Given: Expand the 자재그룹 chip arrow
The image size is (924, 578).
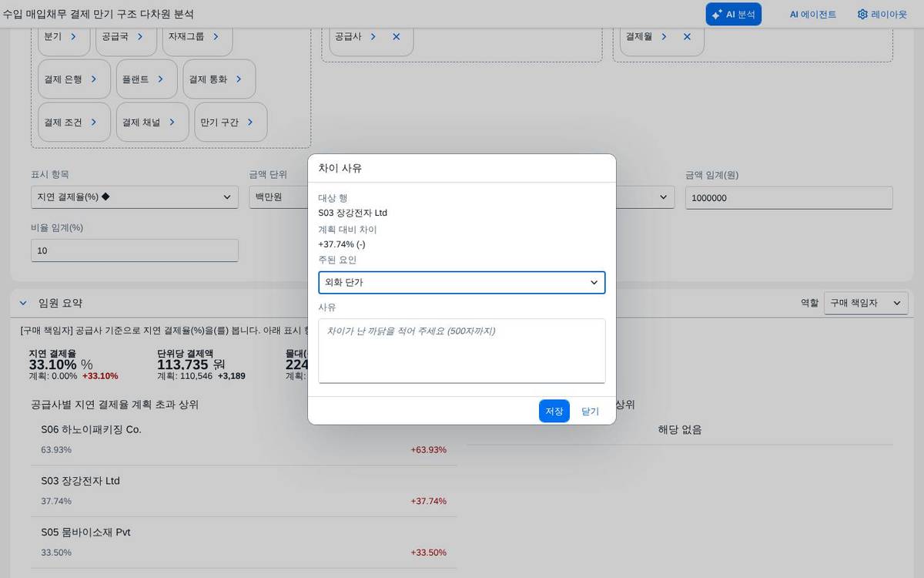Looking at the screenshot, I should (x=216, y=36).
